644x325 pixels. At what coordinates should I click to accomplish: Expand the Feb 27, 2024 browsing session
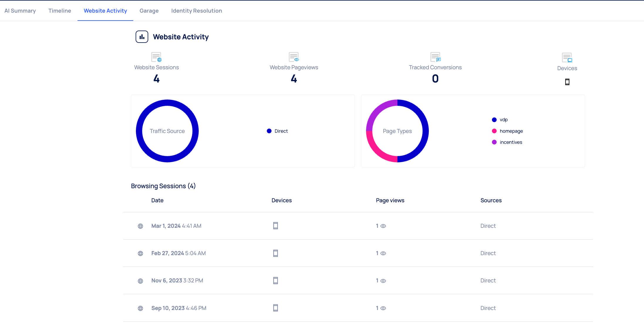click(178, 253)
